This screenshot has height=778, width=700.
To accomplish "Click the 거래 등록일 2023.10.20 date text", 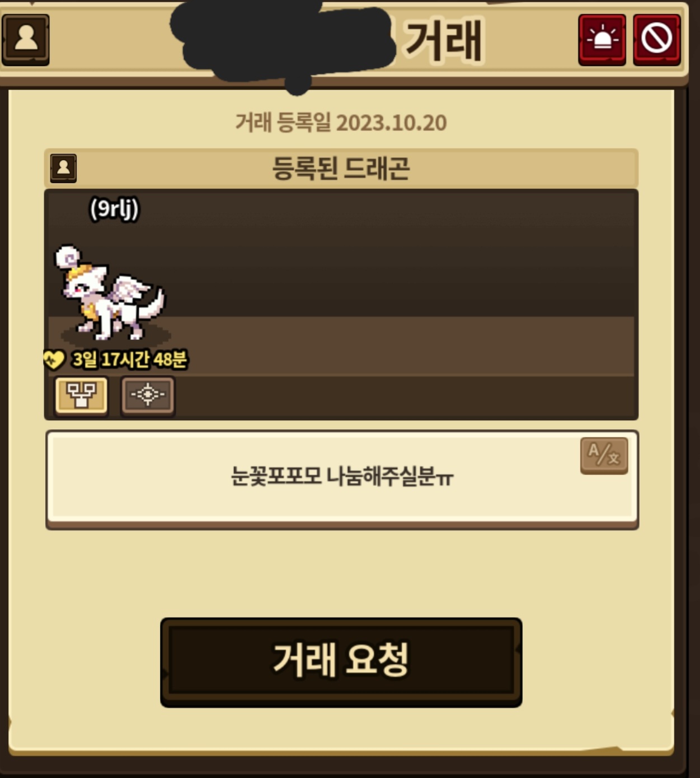I will tap(341, 123).
